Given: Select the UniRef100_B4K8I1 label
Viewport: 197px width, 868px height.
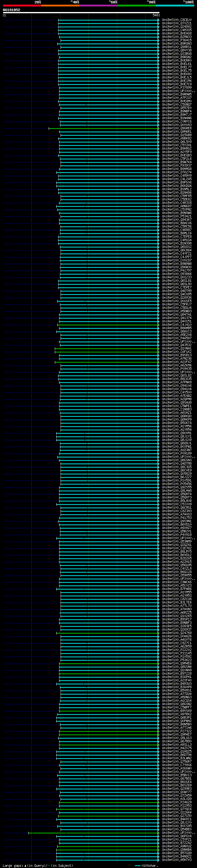Looking at the screenshot, I should click(176, 819).
